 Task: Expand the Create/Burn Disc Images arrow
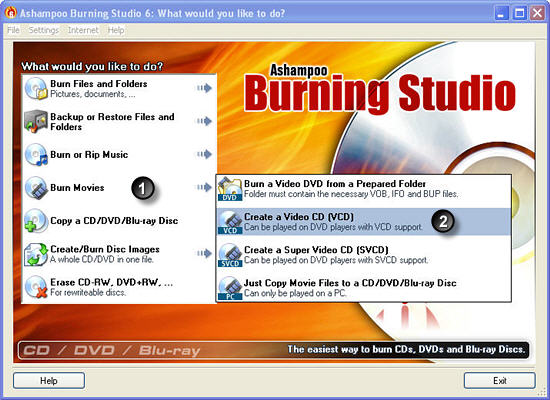(204, 253)
